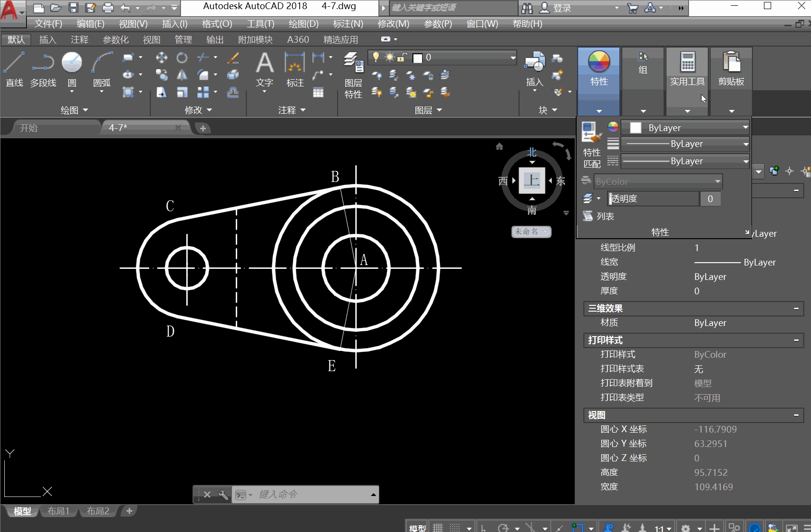The image size is (811, 532).
Task: Click the ViewCube home icon
Action: pyautogui.click(x=499, y=146)
